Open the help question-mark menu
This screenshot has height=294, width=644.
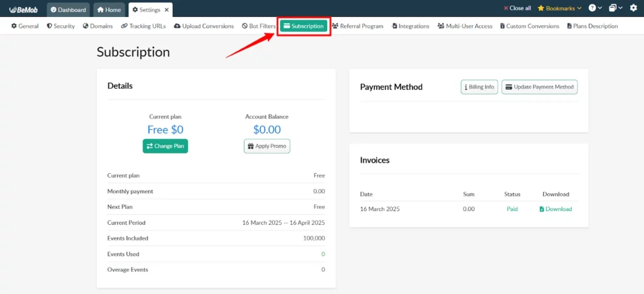point(595,8)
